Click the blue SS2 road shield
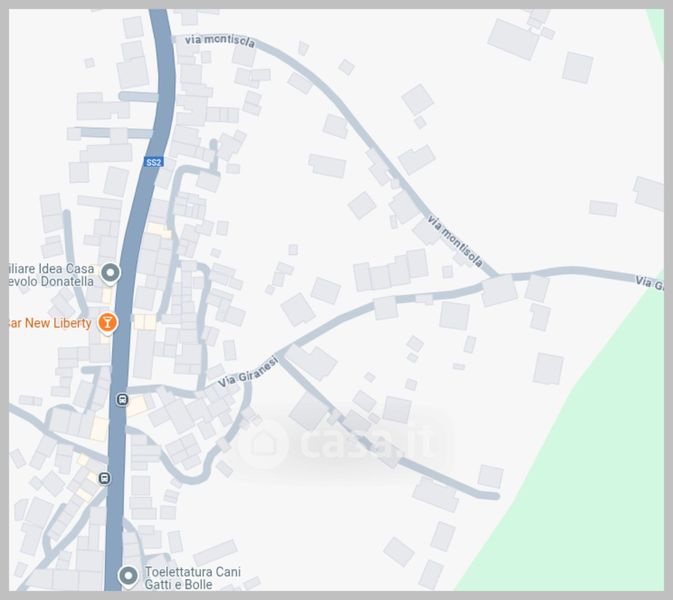This screenshot has width=673, height=600. coord(153,162)
